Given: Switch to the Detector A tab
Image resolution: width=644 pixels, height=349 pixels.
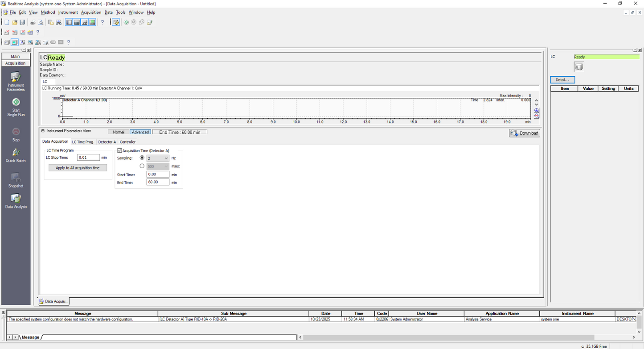Looking at the screenshot, I should pos(107,142).
